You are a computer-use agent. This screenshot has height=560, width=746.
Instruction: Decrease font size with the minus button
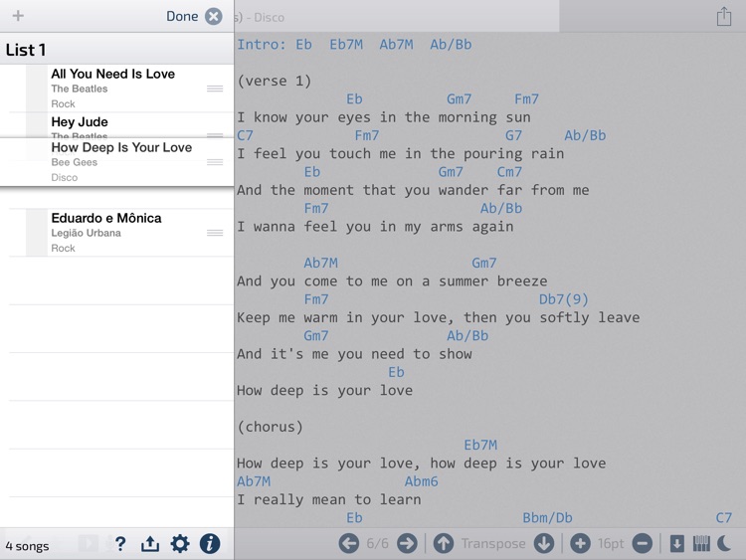pyautogui.click(x=643, y=543)
